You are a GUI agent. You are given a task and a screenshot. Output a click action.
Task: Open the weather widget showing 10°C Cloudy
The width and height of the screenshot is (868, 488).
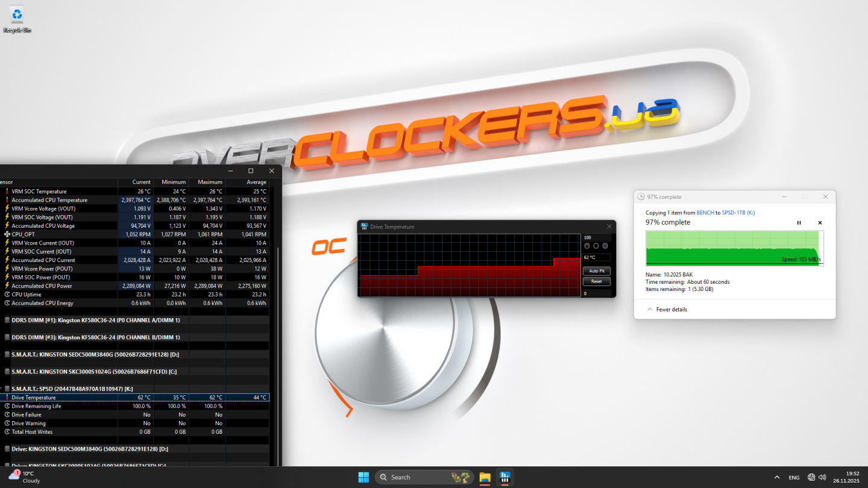click(x=24, y=477)
